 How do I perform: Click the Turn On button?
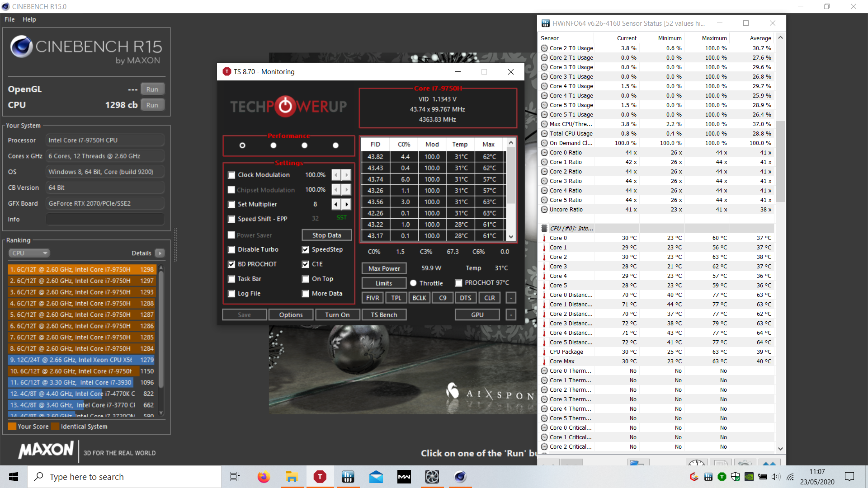click(x=337, y=314)
